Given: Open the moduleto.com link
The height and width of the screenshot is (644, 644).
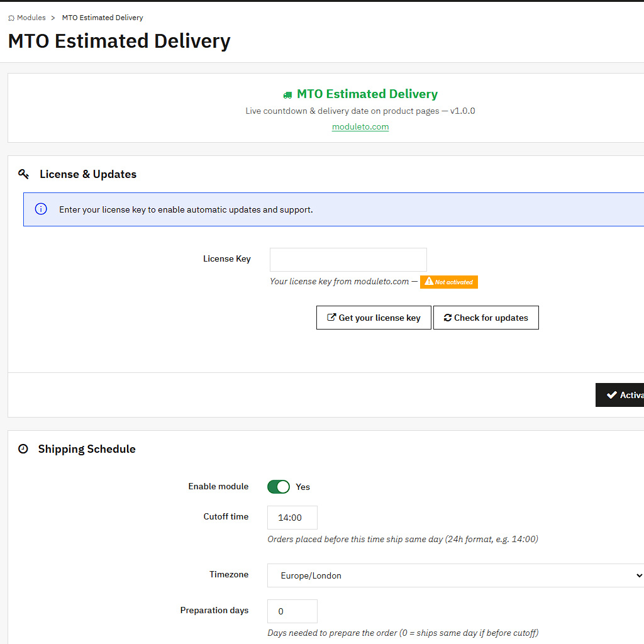Looking at the screenshot, I should (x=360, y=126).
